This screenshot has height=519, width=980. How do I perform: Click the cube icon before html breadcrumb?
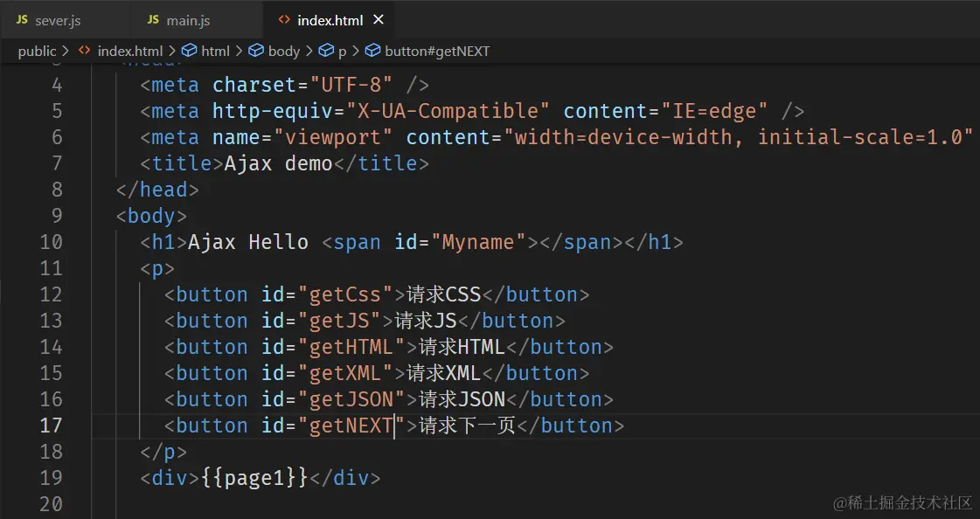point(189,51)
